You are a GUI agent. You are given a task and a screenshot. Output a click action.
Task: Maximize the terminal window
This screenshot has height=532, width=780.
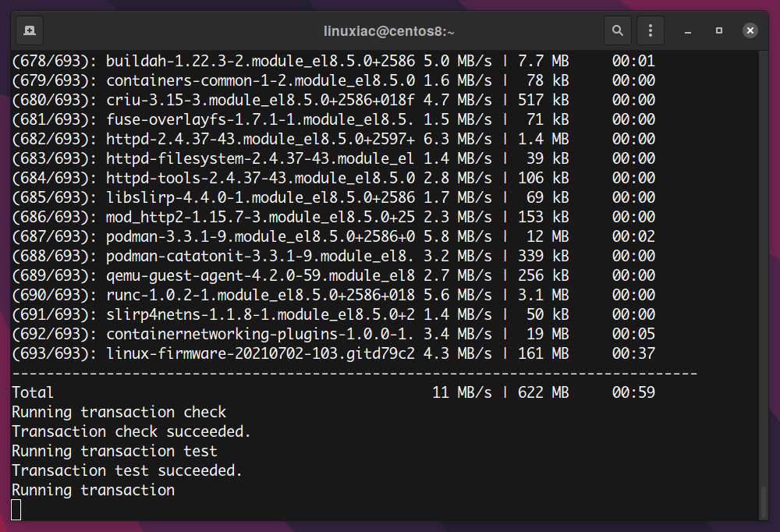click(719, 31)
